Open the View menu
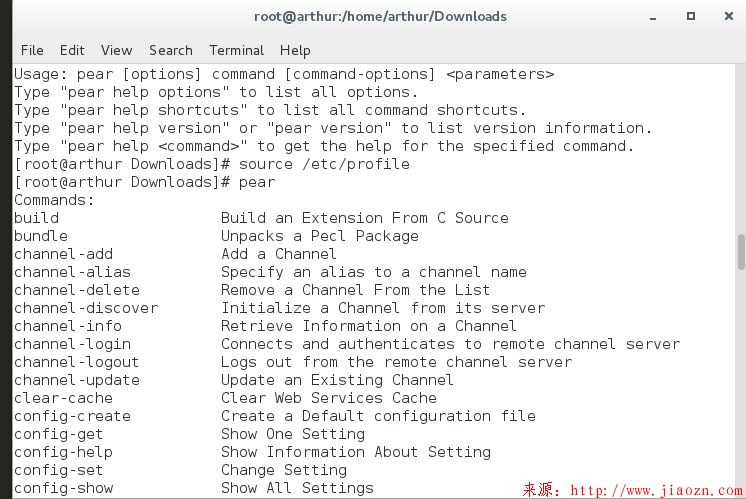 (x=116, y=50)
